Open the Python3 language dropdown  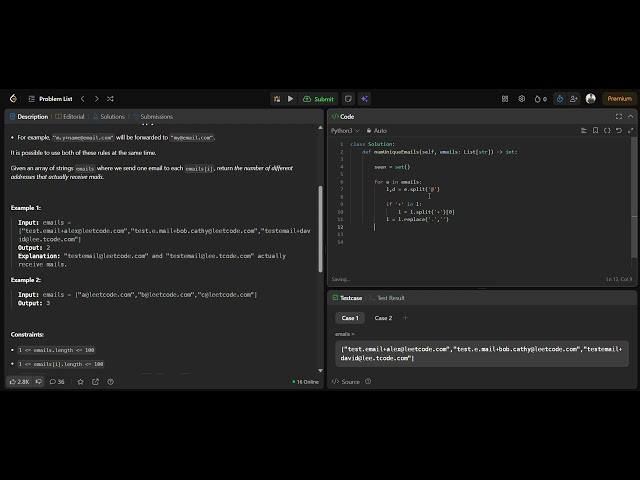click(x=345, y=131)
